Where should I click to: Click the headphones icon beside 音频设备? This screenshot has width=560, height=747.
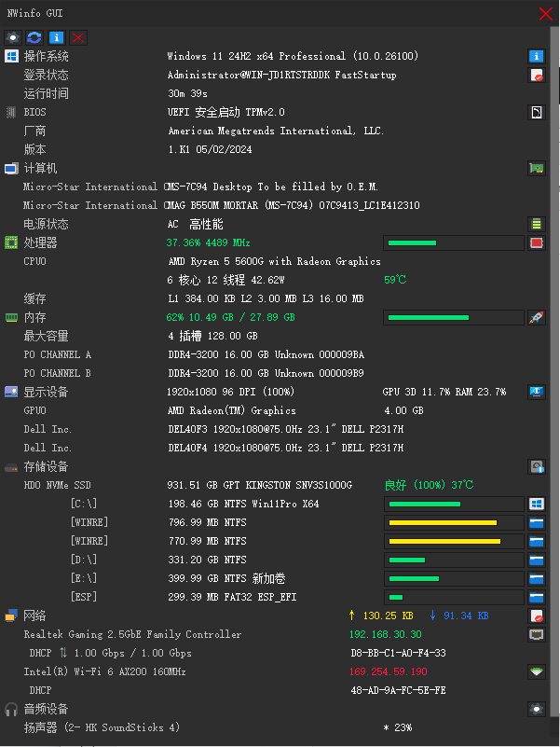tap(11, 709)
